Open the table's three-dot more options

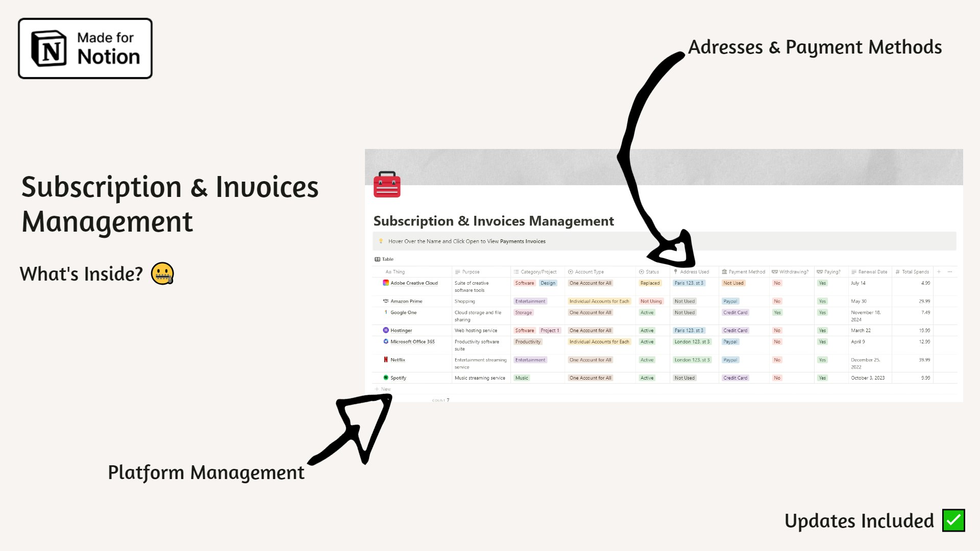click(950, 271)
